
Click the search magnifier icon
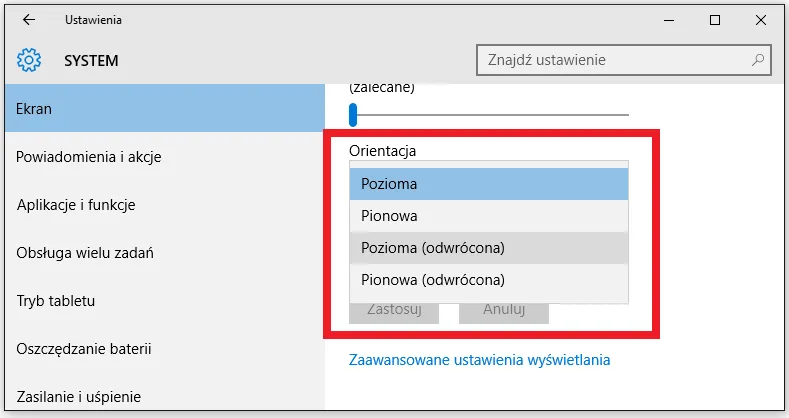pyautogui.click(x=759, y=60)
